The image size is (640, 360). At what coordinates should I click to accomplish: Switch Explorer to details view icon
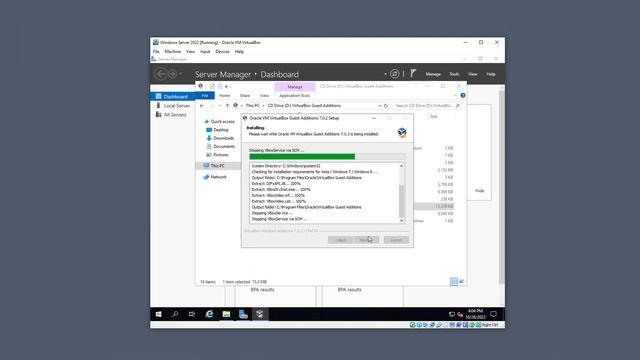pos(454,282)
